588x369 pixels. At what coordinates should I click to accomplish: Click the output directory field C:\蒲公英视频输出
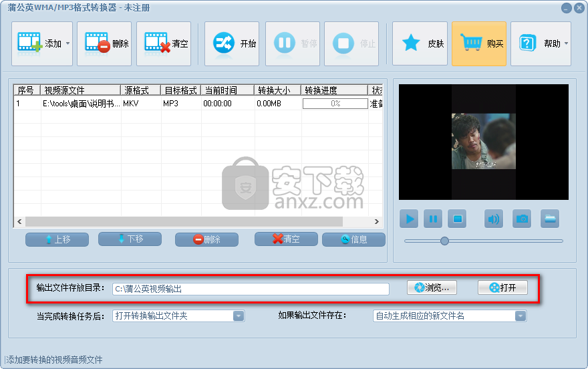[x=251, y=289]
